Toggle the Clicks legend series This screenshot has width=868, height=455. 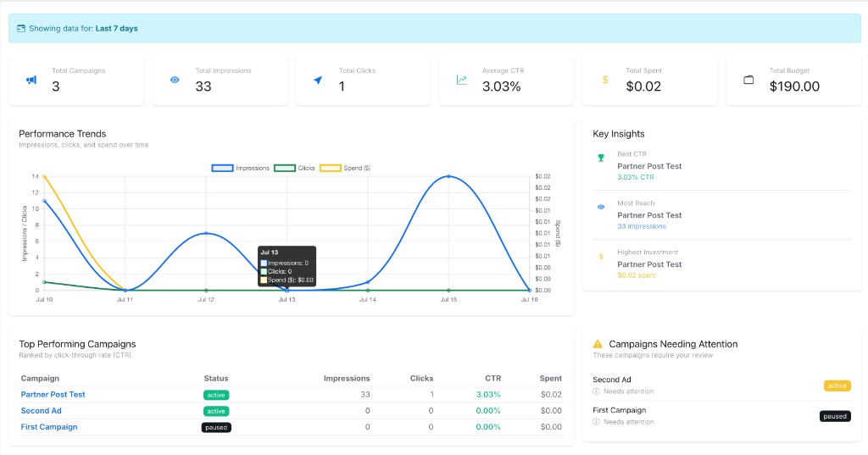pyautogui.click(x=294, y=168)
